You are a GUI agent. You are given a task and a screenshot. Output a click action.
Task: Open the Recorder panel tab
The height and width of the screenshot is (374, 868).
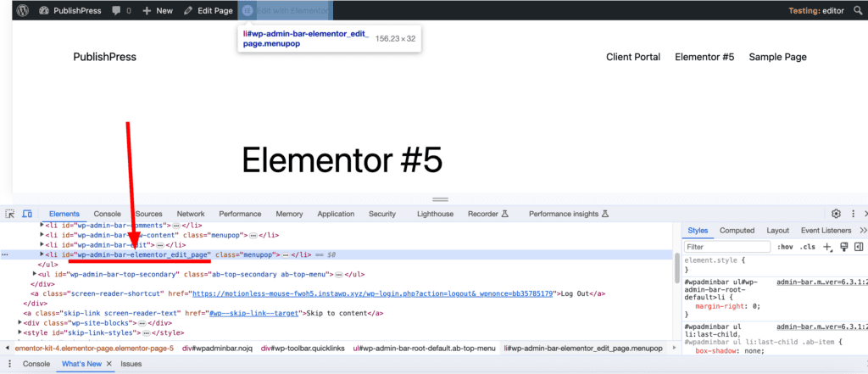(x=487, y=214)
